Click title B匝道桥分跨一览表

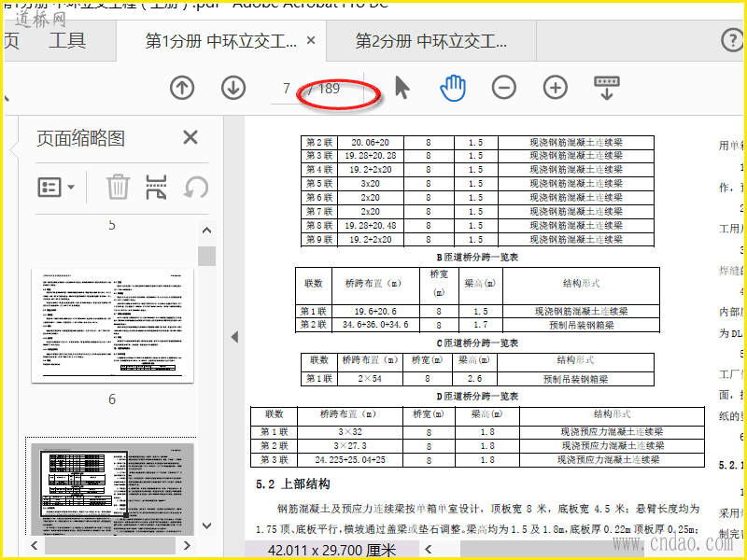point(477,258)
